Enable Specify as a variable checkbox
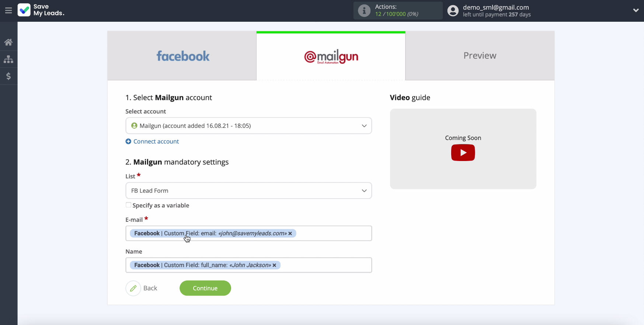 (x=128, y=205)
